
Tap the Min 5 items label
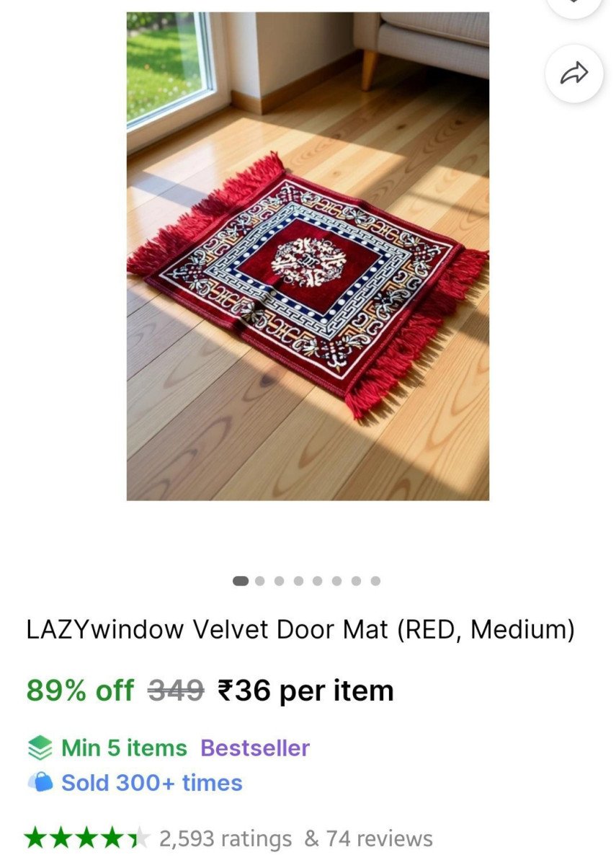pos(124,748)
